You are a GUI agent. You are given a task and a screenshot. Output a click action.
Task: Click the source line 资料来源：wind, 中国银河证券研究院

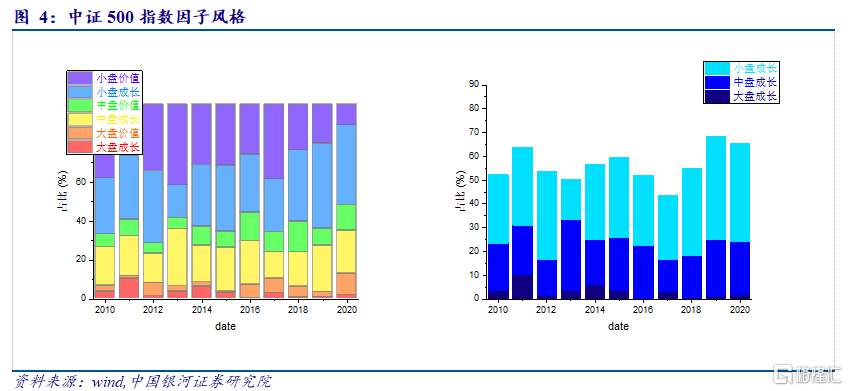click(142, 381)
